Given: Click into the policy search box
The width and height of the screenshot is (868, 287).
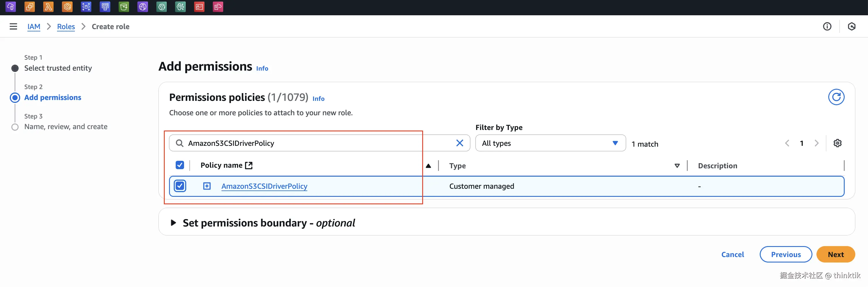Looking at the screenshot, I should coord(303,143).
